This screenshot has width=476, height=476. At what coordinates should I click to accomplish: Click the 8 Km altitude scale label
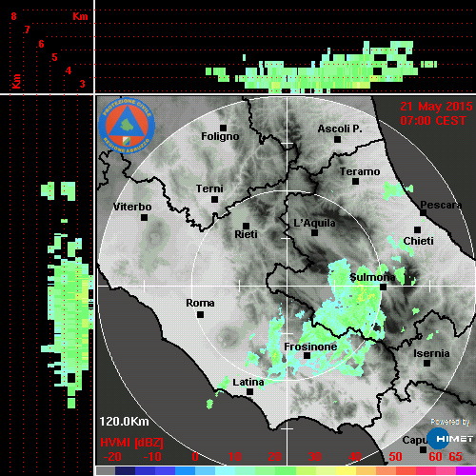(13, 16)
